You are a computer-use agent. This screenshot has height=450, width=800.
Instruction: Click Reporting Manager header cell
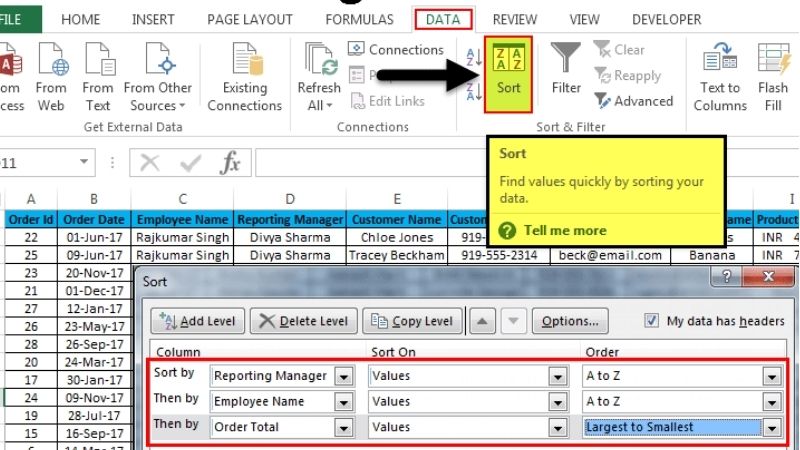coord(290,219)
